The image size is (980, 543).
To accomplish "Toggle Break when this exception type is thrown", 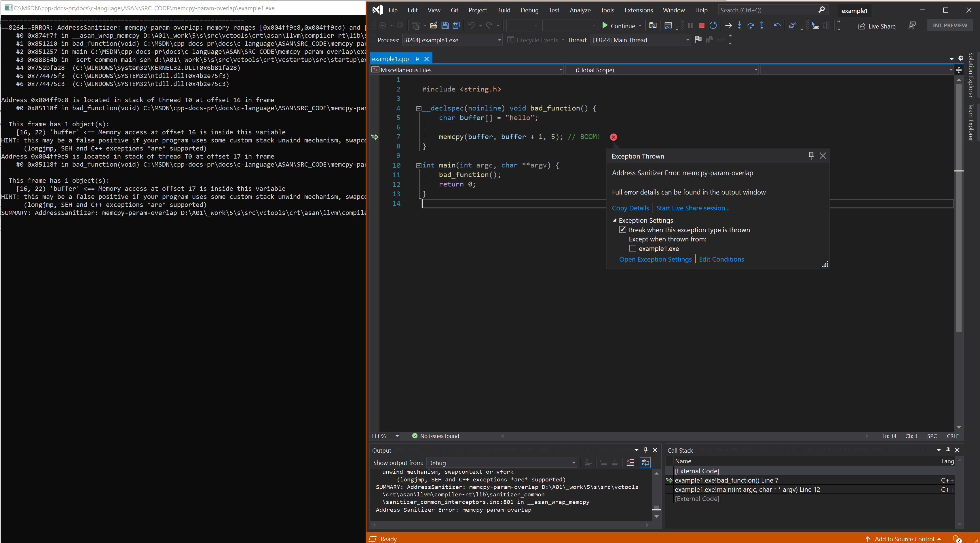I will click(x=623, y=229).
